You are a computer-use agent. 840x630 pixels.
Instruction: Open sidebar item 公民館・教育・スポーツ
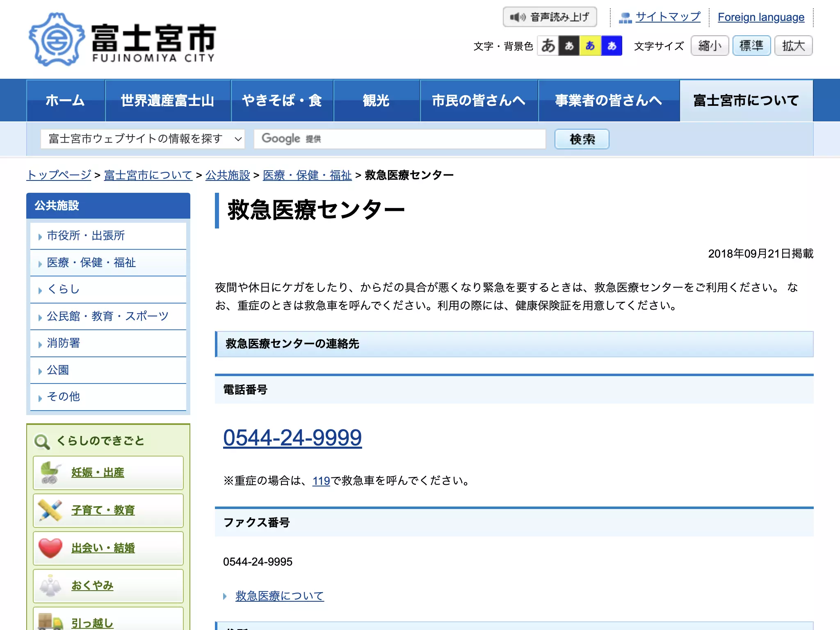pyautogui.click(x=108, y=316)
